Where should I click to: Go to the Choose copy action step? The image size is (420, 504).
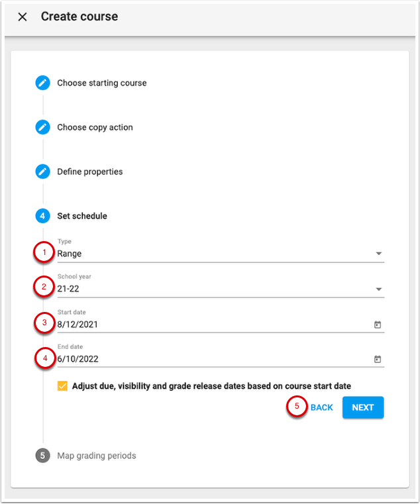coord(95,127)
